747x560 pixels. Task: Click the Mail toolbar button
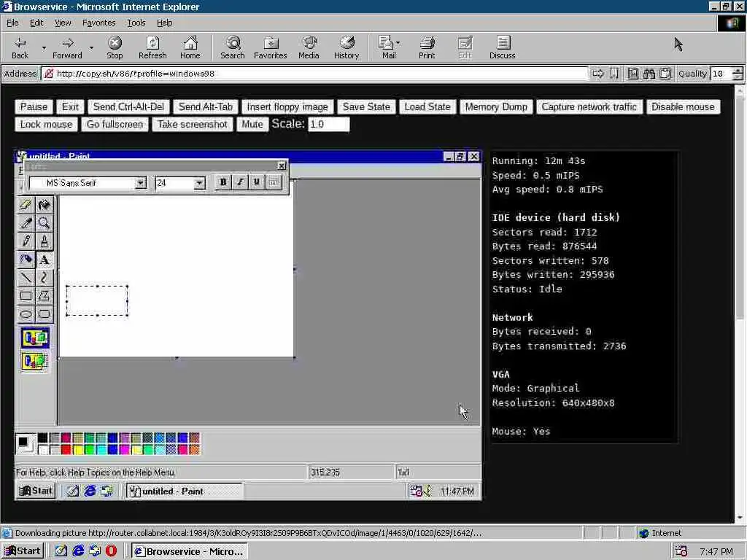point(387,47)
